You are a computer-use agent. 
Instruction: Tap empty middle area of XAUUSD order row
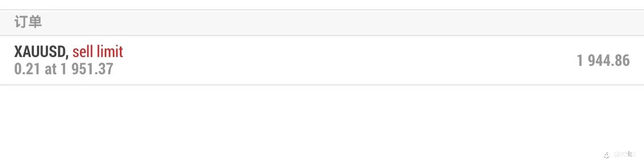coord(322,60)
